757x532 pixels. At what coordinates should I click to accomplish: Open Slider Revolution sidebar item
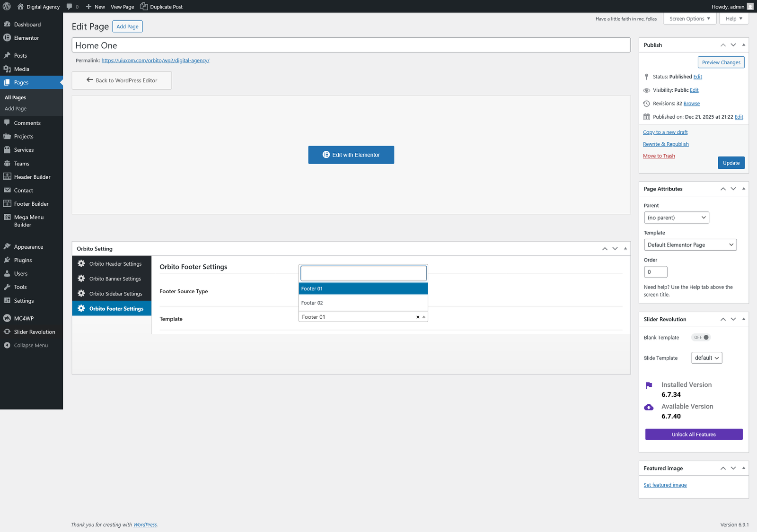point(34,332)
